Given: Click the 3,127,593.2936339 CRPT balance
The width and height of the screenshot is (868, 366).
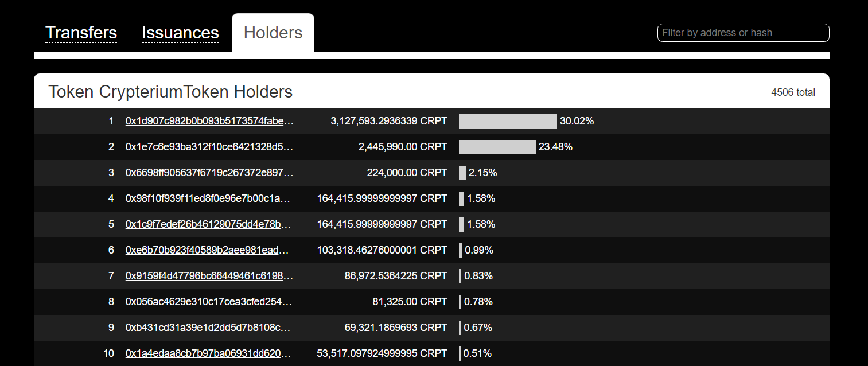Looking at the screenshot, I should (x=389, y=121).
